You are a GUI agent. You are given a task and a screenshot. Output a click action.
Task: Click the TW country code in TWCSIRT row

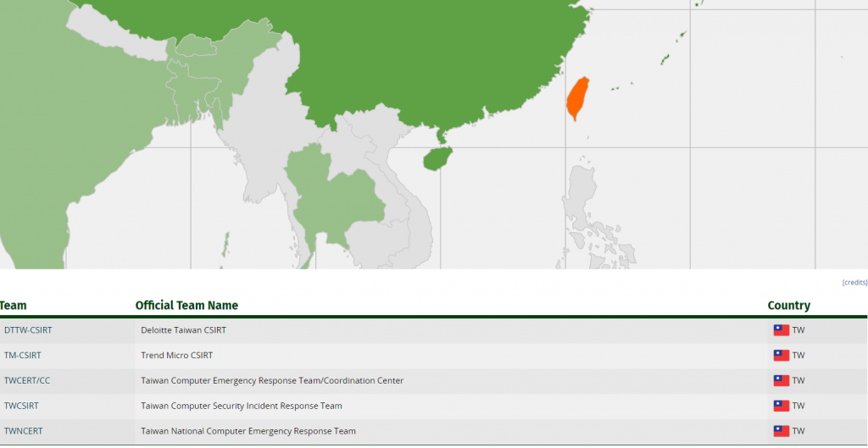click(798, 406)
